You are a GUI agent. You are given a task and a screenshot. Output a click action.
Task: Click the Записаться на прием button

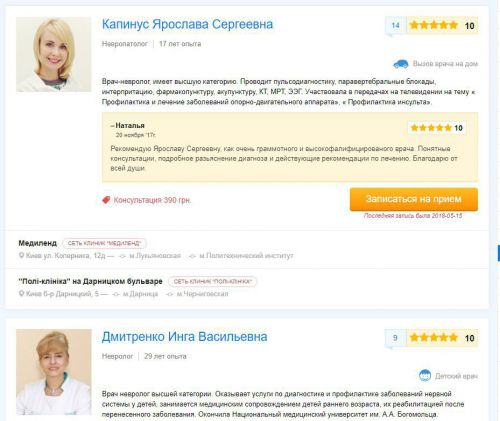coord(414,199)
